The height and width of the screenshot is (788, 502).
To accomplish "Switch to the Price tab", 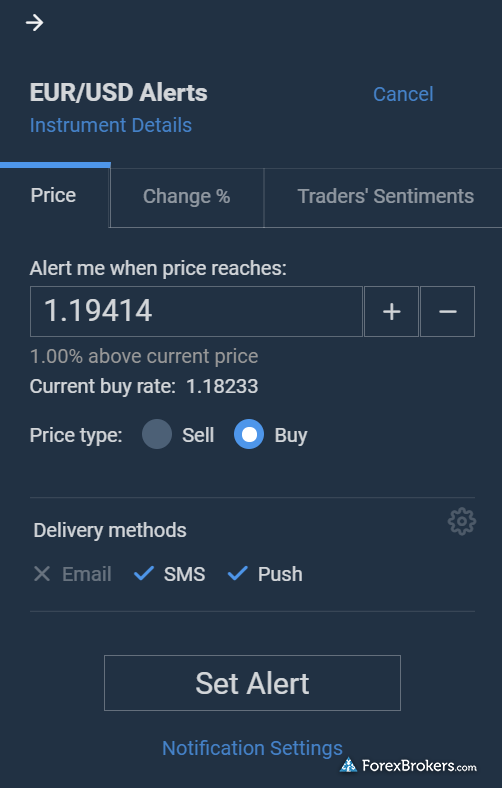I will 54,195.
